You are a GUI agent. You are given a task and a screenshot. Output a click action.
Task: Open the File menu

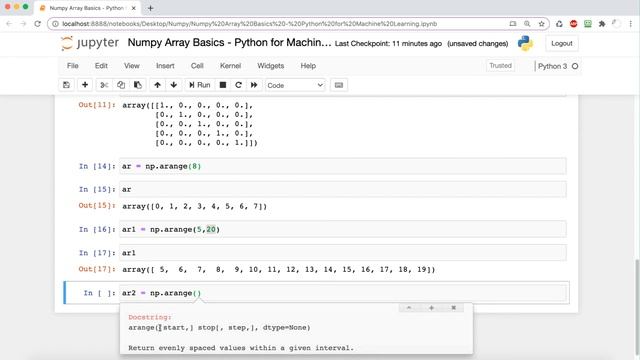(73, 66)
